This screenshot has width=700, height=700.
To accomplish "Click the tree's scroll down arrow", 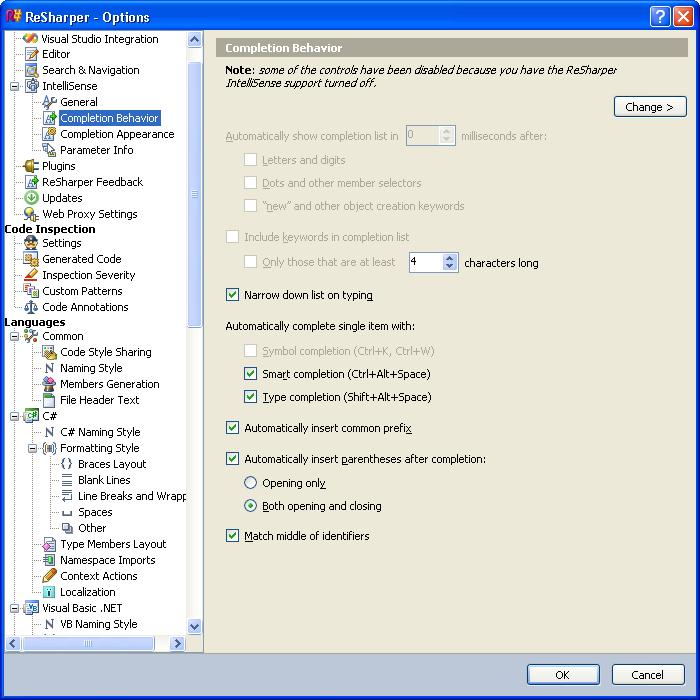I will pyautogui.click(x=194, y=626).
